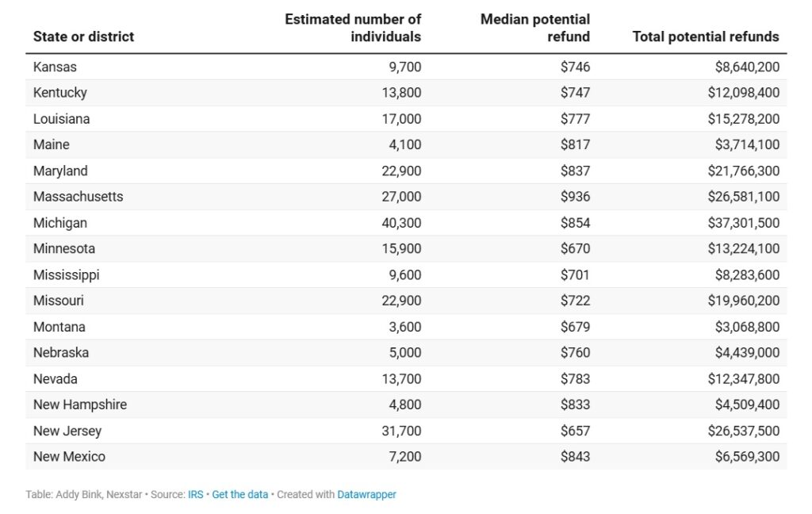Select Minnesota's median refund $670
This screenshot has height=514, width=812.
pyautogui.click(x=575, y=248)
